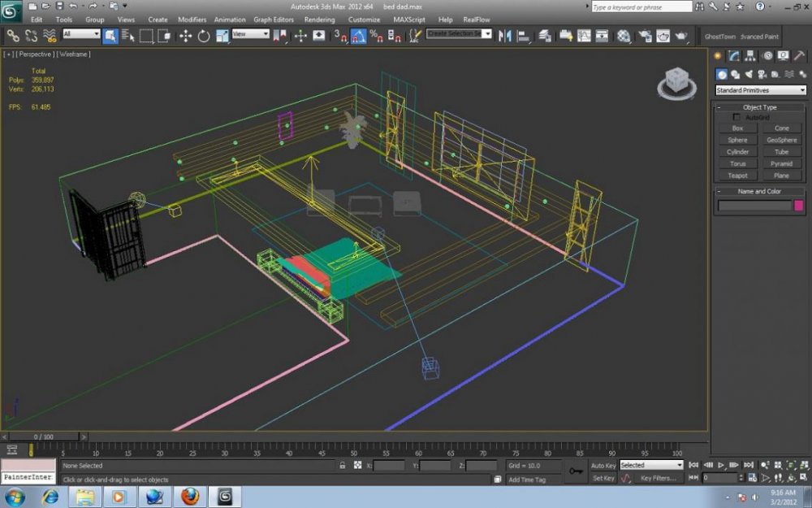Activate the Rotate tool
The image size is (812, 508).
coord(203,36)
